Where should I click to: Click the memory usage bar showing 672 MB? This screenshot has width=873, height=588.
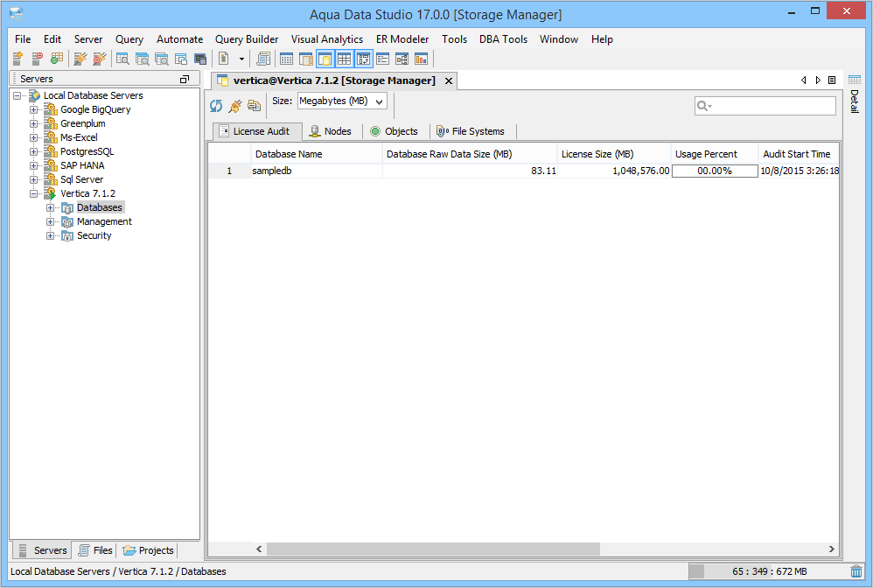766,571
